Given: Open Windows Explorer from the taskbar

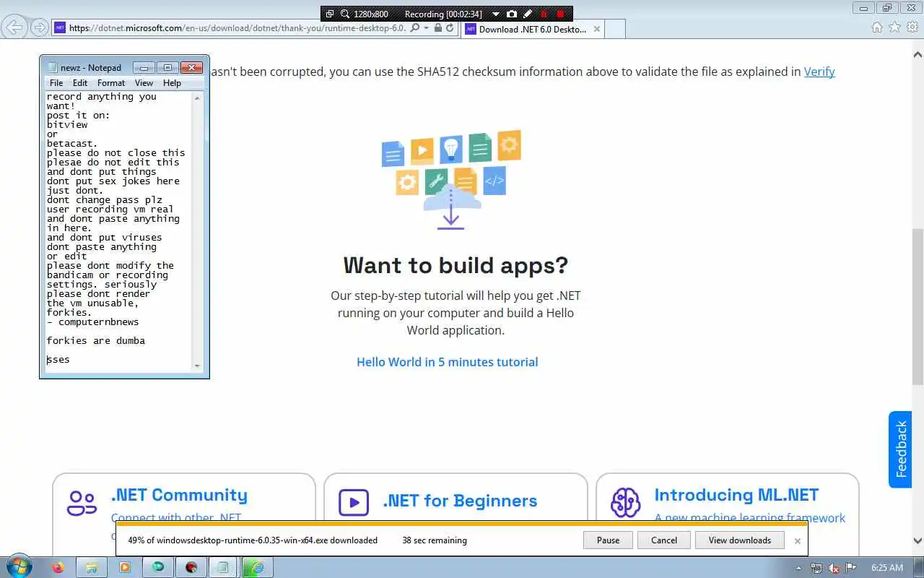Looking at the screenshot, I should point(92,567).
